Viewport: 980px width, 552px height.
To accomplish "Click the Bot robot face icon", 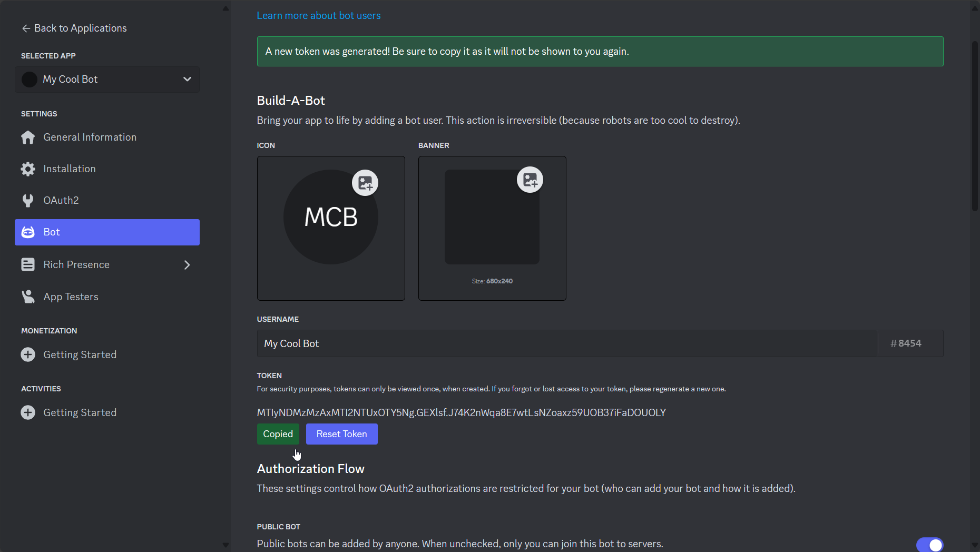I will point(28,232).
